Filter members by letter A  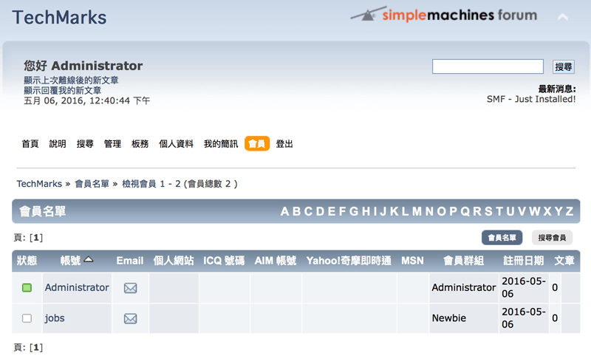285,211
